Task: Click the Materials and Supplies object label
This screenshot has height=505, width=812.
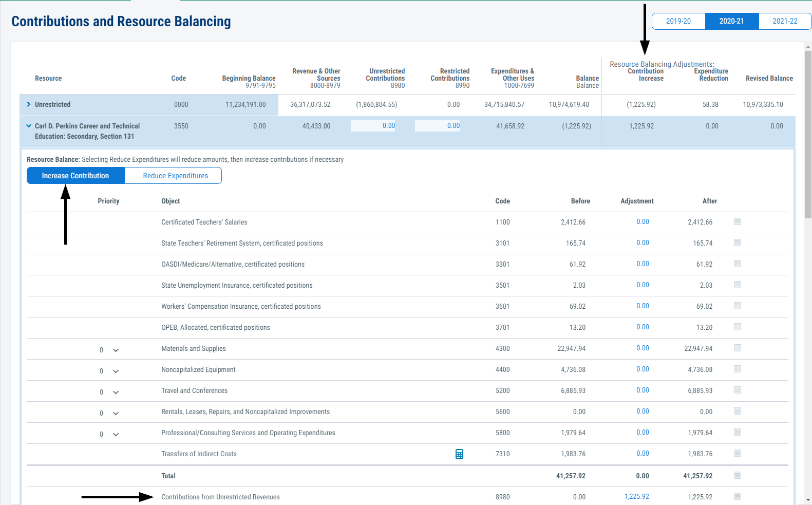Action: point(194,349)
